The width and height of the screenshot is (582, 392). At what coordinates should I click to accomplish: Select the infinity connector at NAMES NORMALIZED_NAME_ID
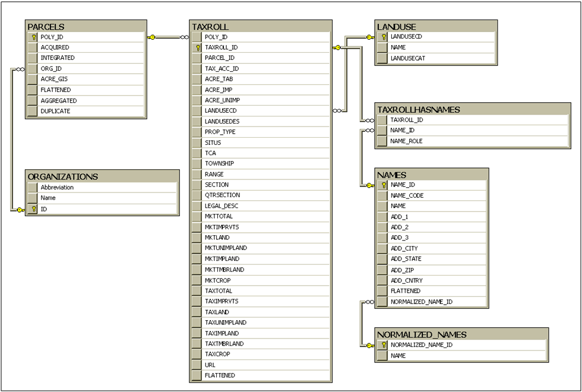(x=370, y=302)
